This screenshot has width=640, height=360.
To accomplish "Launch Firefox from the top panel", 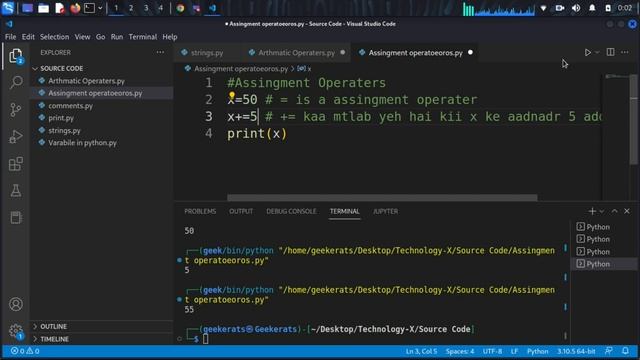I will [x=75, y=8].
